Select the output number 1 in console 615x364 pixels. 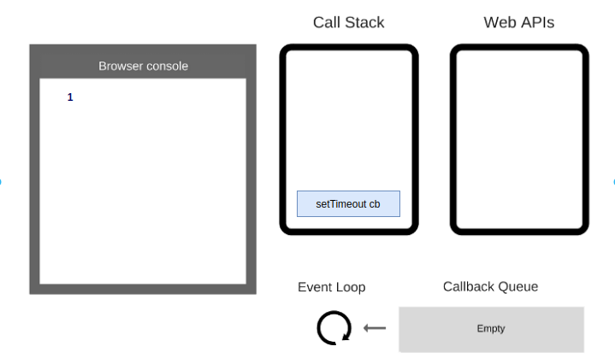pos(70,97)
